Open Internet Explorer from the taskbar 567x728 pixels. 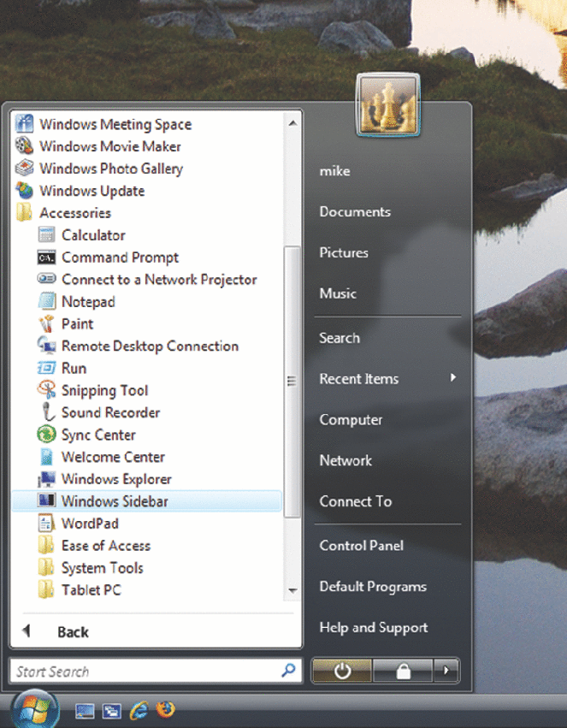pos(139,710)
